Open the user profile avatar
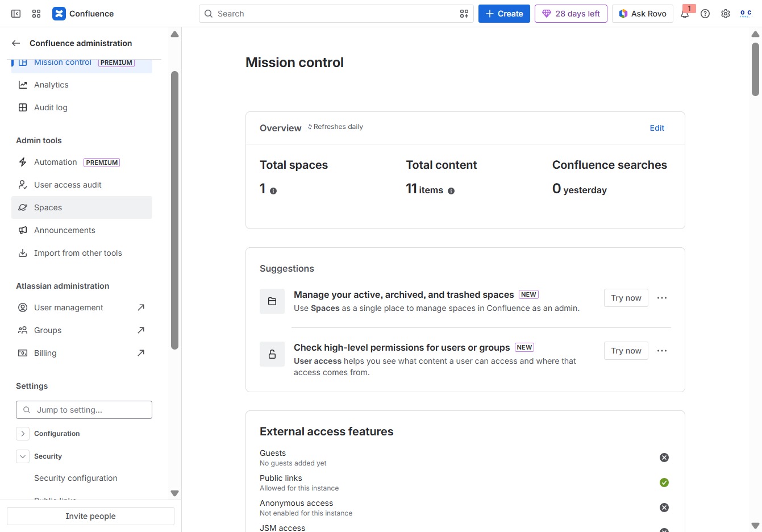Viewport: 762px width, 532px height. coord(746,14)
